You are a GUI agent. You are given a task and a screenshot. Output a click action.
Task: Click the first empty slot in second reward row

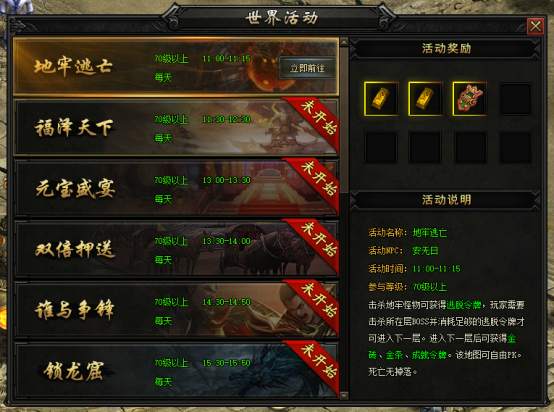381,147
